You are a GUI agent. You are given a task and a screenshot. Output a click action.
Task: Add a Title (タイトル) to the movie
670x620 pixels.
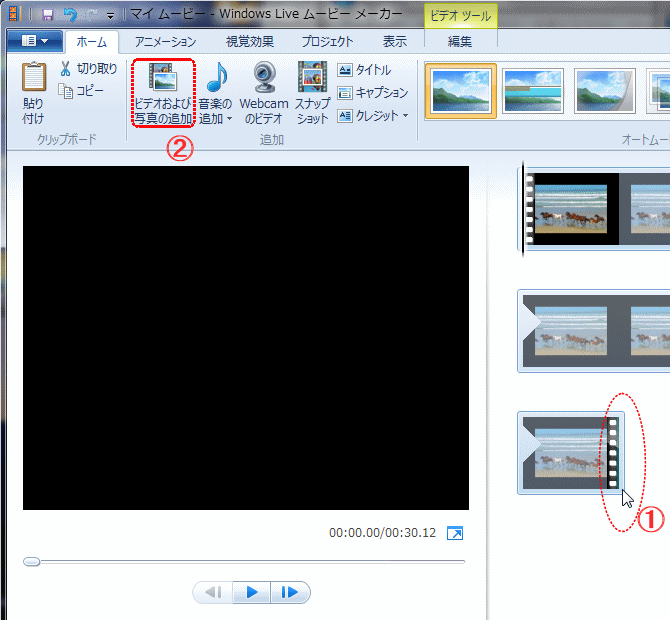pyautogui.click(x=365, y=70)
